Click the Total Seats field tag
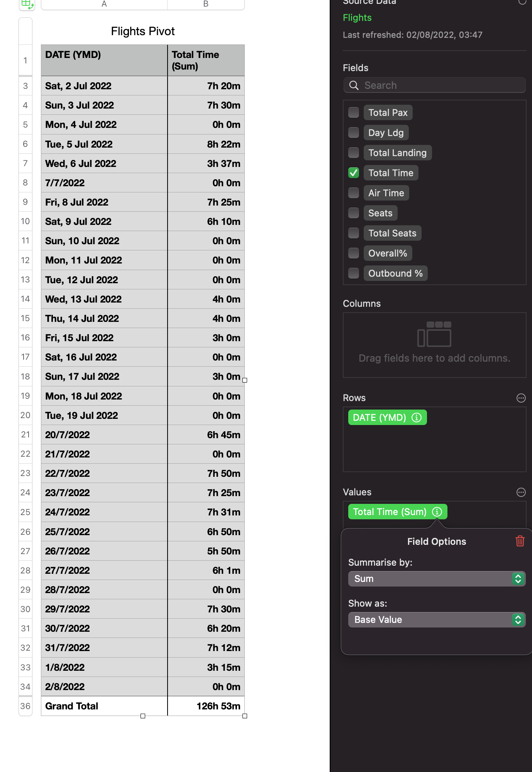532x772 pixels. point(392,233)
